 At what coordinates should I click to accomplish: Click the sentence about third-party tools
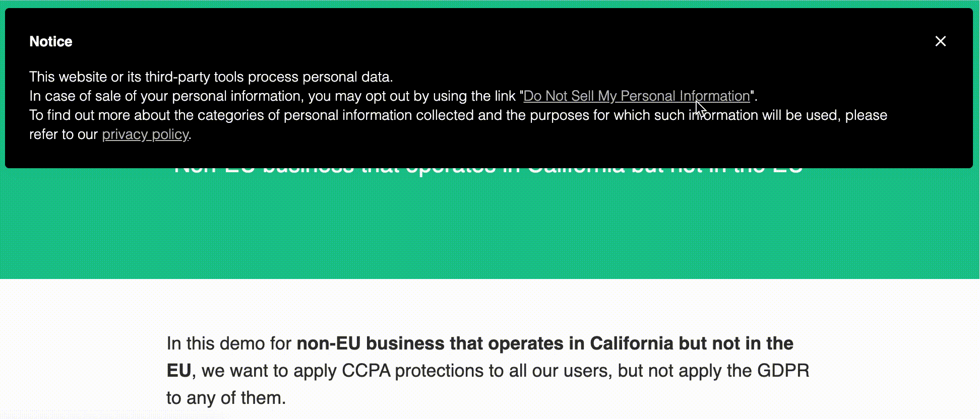coord(212,77)
